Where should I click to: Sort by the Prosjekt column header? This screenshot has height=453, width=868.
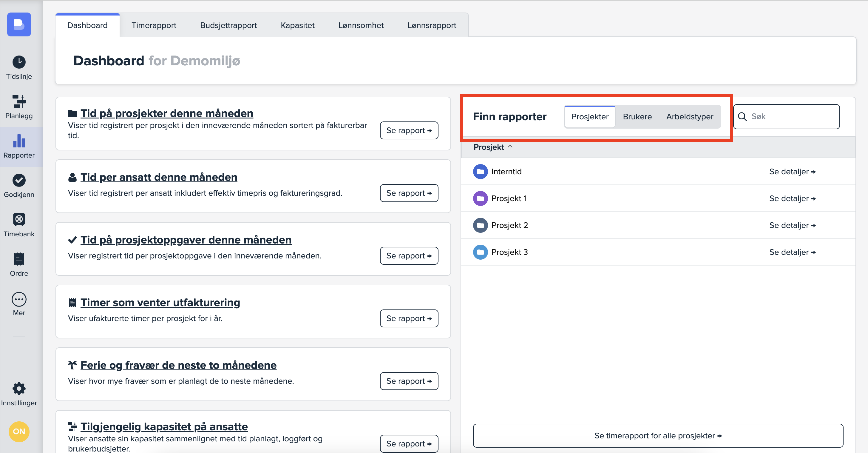pyautogui.click(x=489, y=147)
